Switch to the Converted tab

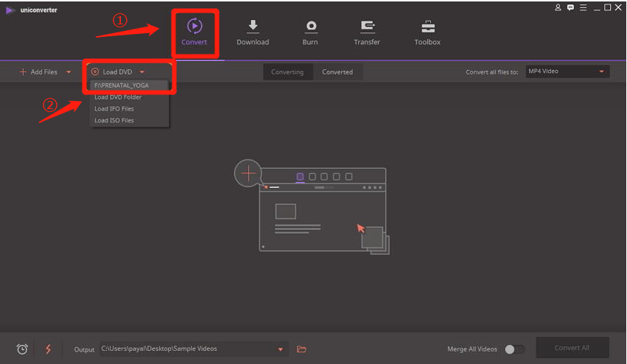[x=337, y=72]
